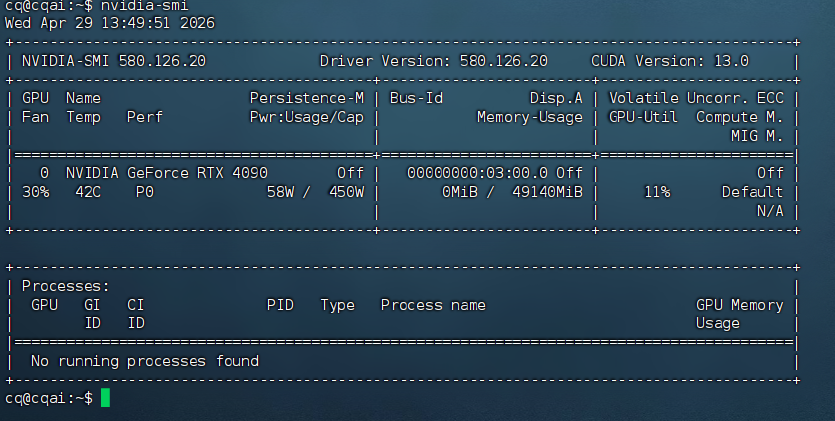Image resolution: width=835 pixels, height=421 pixels.
Task: Click the "MIG M." header
Action: [757, 136]
